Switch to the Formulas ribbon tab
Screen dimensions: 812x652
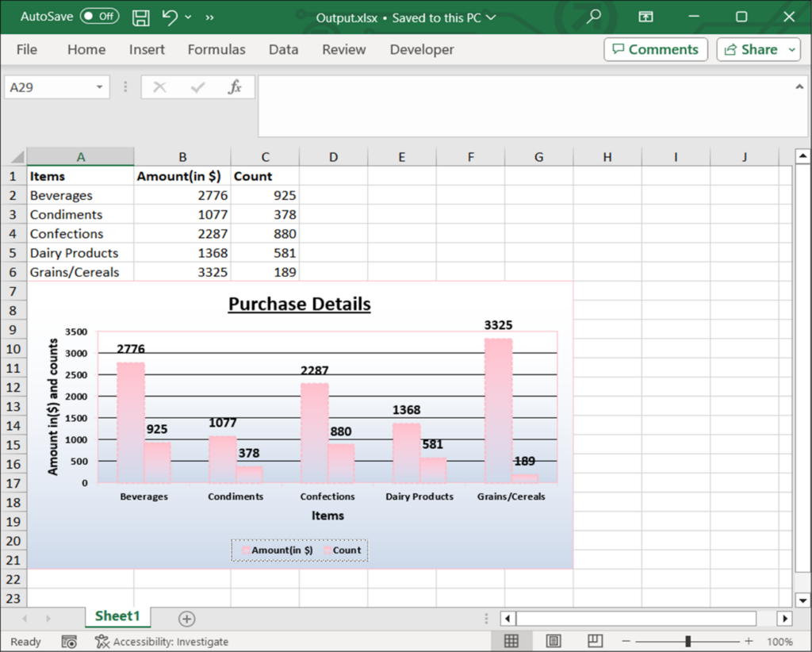pos(216,49)
